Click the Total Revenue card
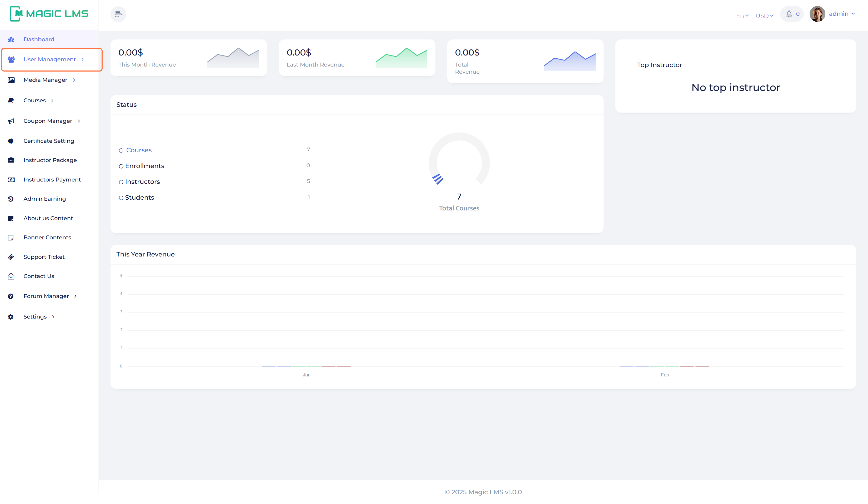Screen dimensions: 868x504 (x=525, y=61)
